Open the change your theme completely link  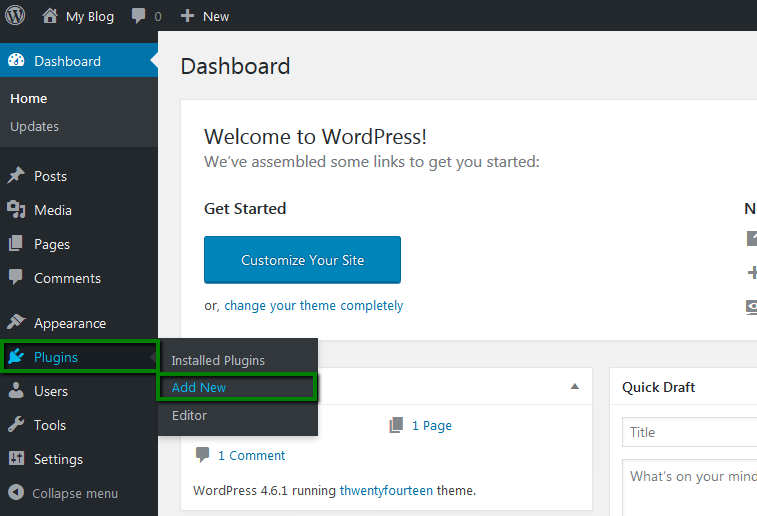[x=314, y=306]
